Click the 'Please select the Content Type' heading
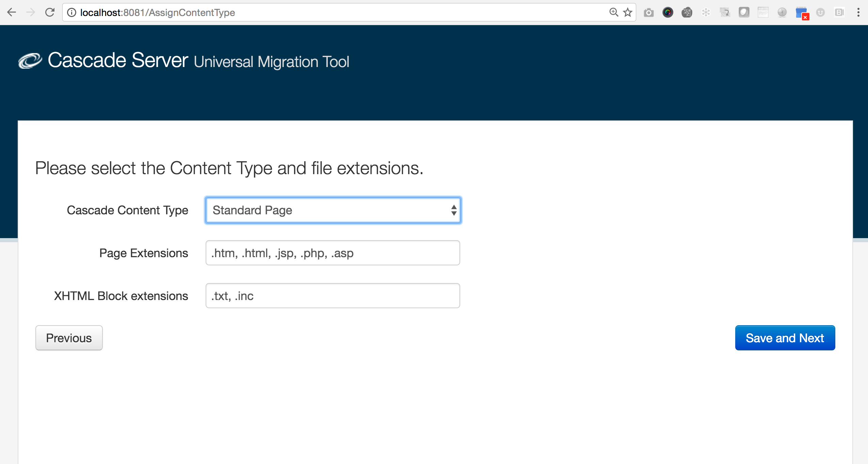Screen dimensions: 868x464 pyautogui.click(x=229, y=168)
